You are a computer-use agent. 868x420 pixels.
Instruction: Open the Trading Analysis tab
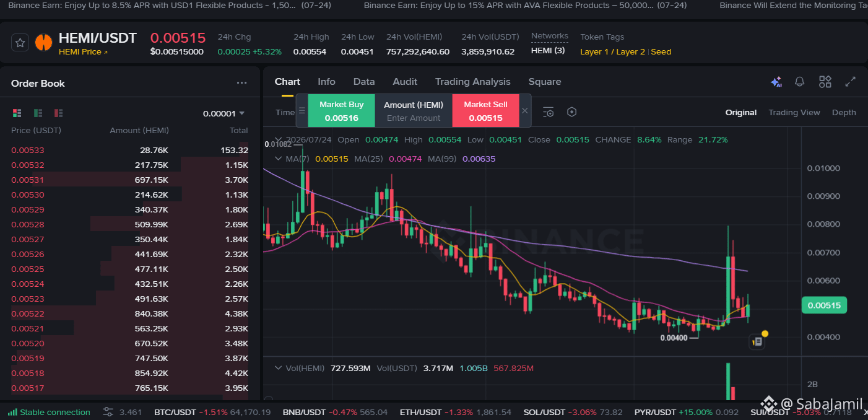pos(472,82)
